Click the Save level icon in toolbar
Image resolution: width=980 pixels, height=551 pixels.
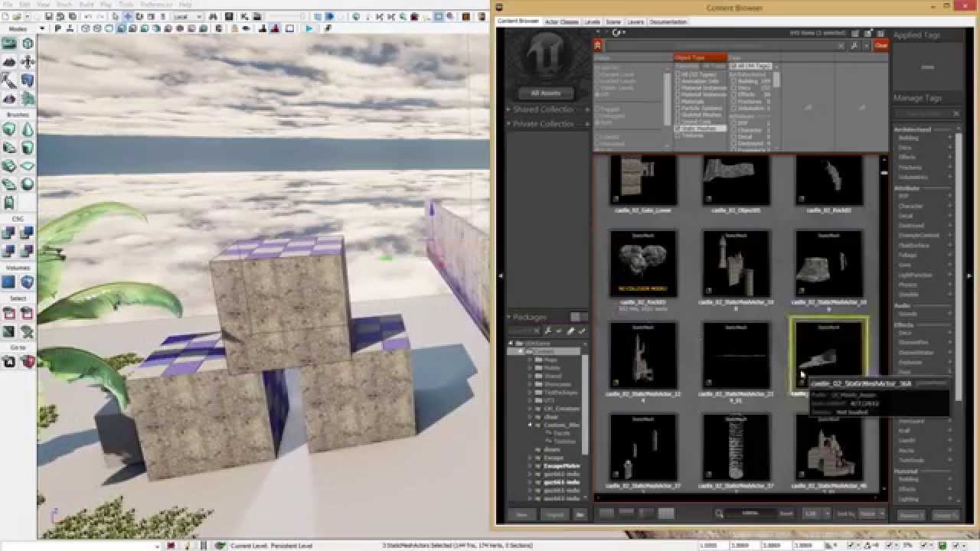[x=49, y=16]
